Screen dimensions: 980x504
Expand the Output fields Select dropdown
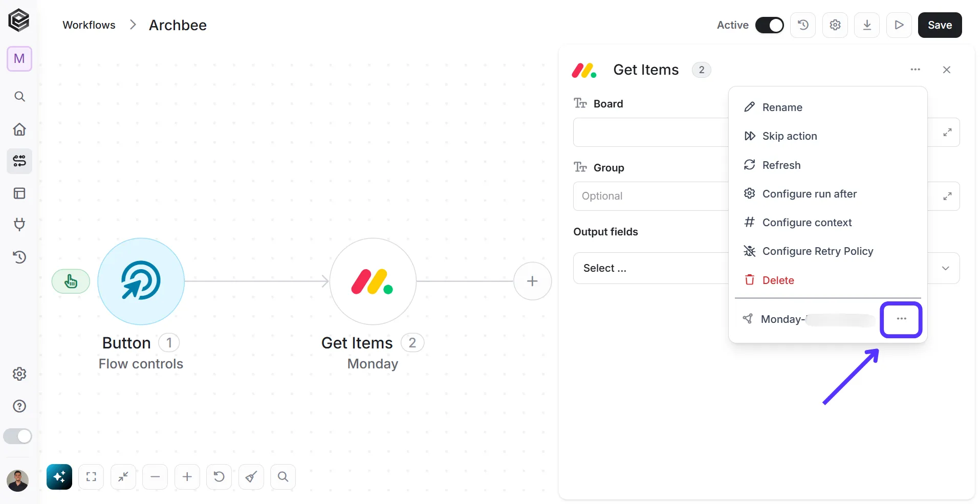(766, 268)
